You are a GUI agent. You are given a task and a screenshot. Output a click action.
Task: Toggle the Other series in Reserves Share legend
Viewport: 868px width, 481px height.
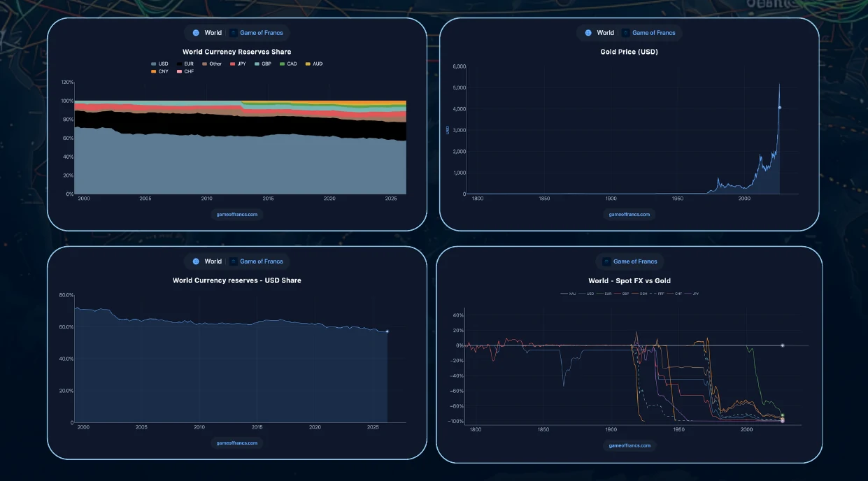click(212, 64)
